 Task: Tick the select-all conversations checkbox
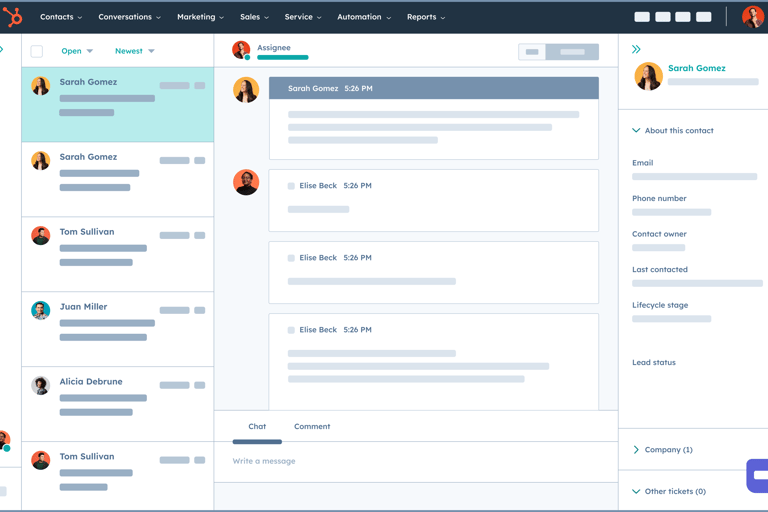tap(37, 51)
